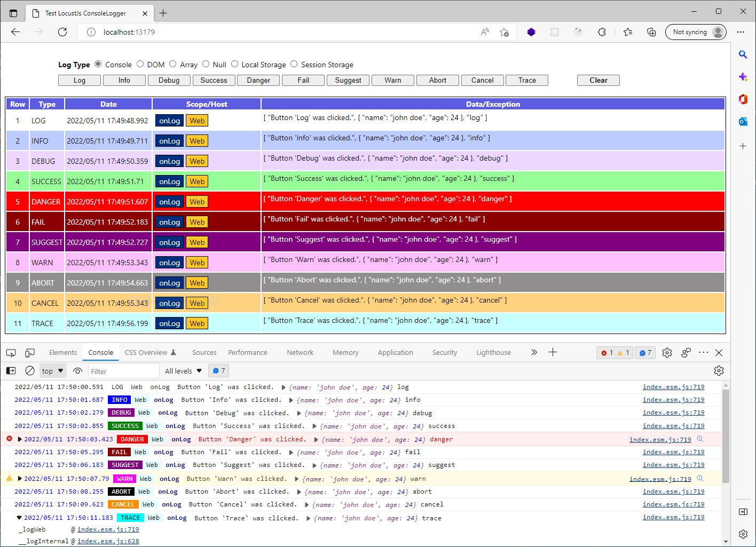Expand the object in the 'Log' console entry
The image size is (756, 547).
[x=283, y=387]
